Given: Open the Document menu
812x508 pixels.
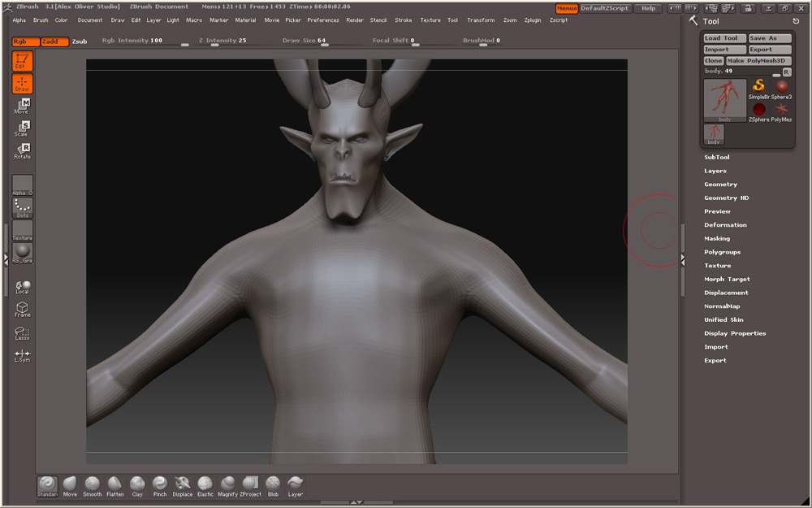Looking at the screenshot, I should click(89, 20).
